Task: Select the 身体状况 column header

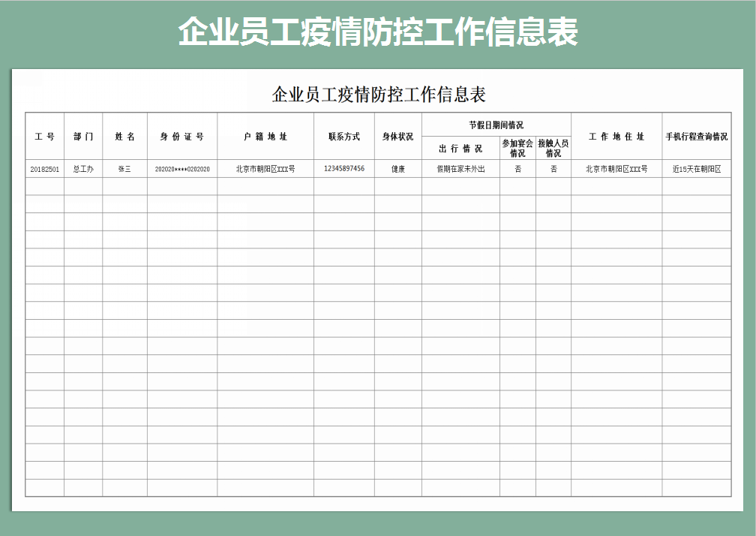Action: (398, 137)
